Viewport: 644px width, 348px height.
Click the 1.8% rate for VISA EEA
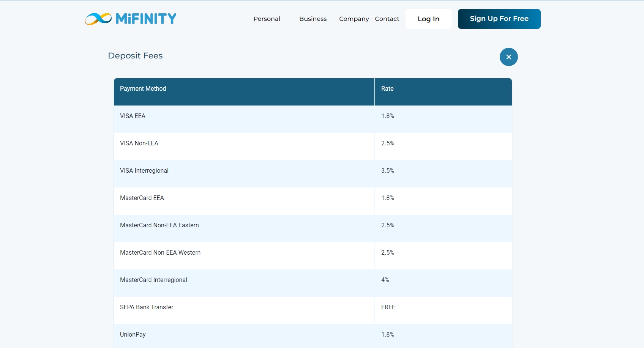coord(388,116)
